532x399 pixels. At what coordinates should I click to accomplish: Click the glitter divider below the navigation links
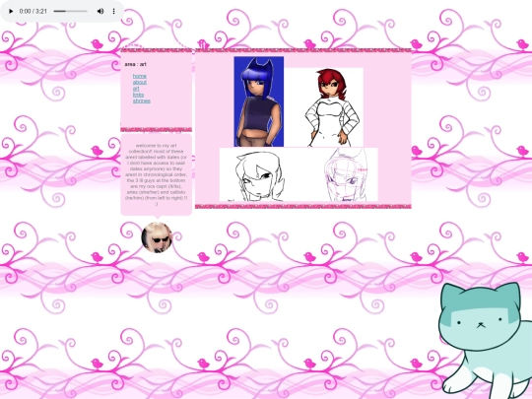(156, 130)
